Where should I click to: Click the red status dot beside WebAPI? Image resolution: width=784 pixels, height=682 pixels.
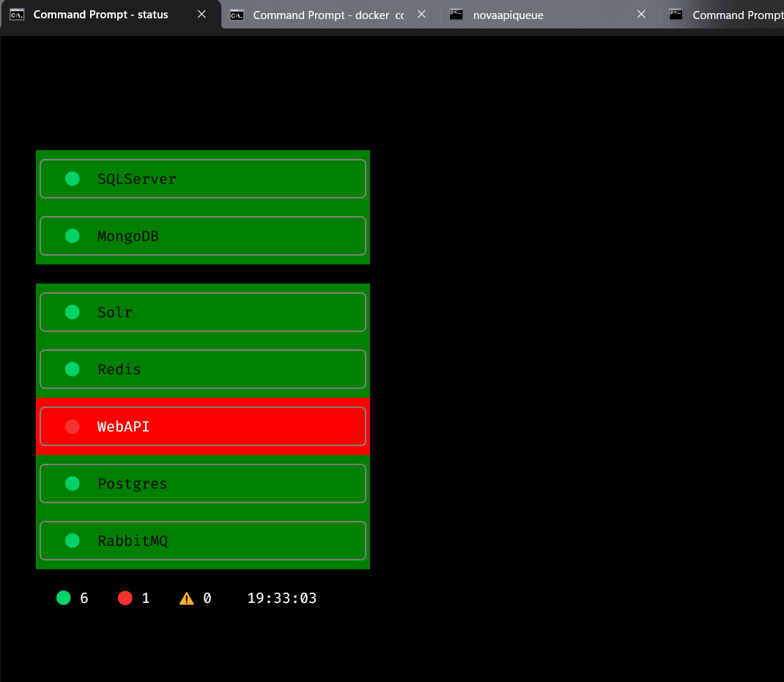coord(72,426)
